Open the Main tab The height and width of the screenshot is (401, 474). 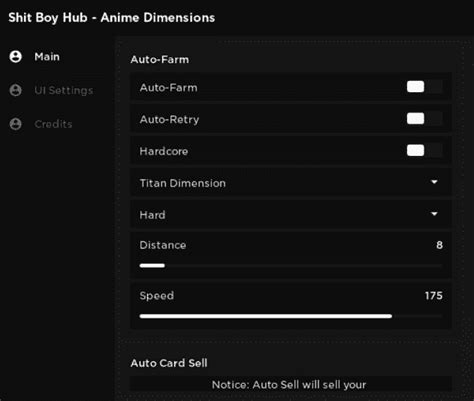pos(47,57)
